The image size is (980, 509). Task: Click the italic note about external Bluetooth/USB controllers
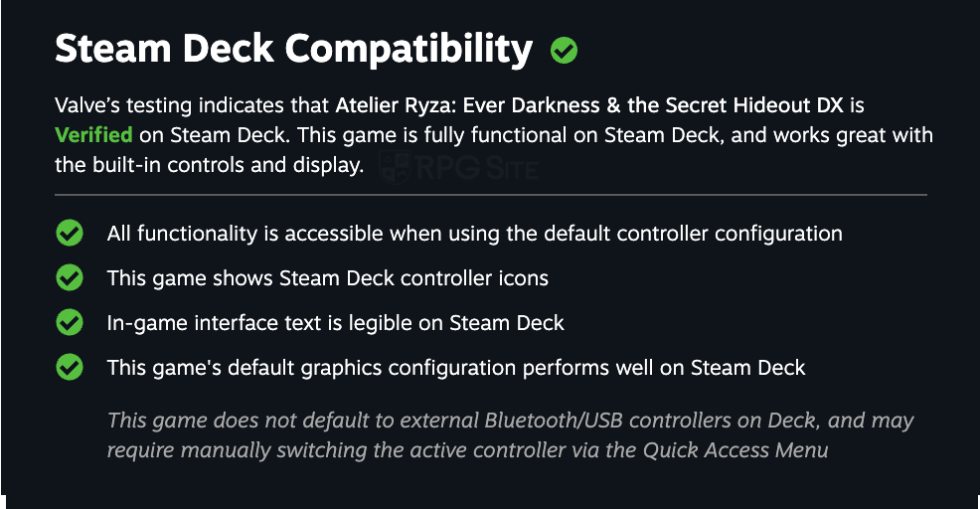[510, 421]
